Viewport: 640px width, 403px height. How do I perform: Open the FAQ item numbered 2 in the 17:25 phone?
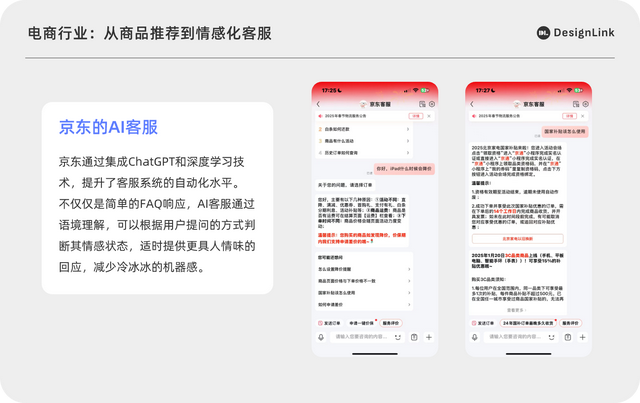pos(364,129)
